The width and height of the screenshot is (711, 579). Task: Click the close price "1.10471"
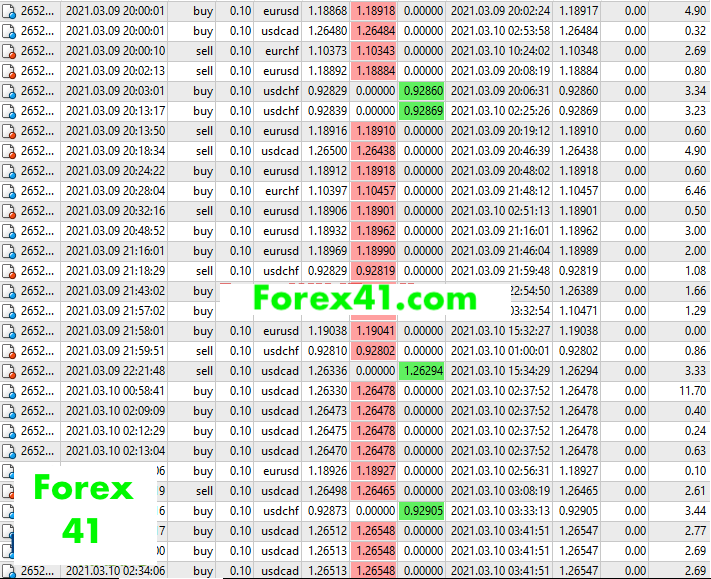point(578,311)
